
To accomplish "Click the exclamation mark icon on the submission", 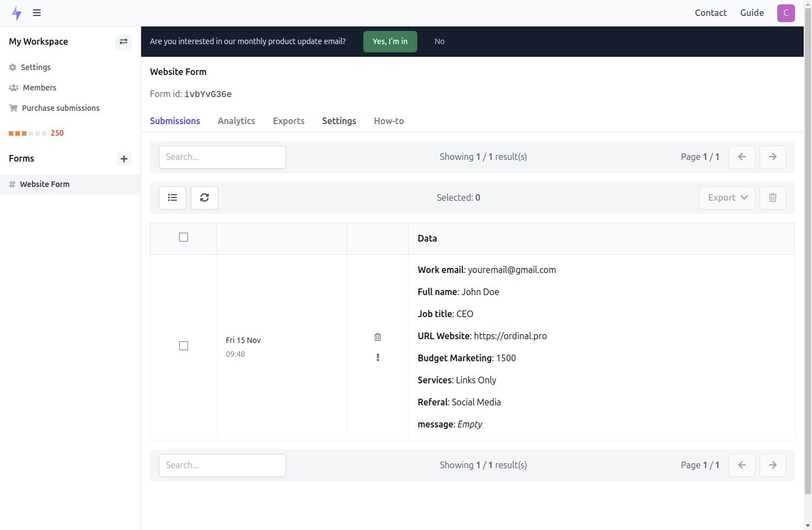I will tap(378, 357).
